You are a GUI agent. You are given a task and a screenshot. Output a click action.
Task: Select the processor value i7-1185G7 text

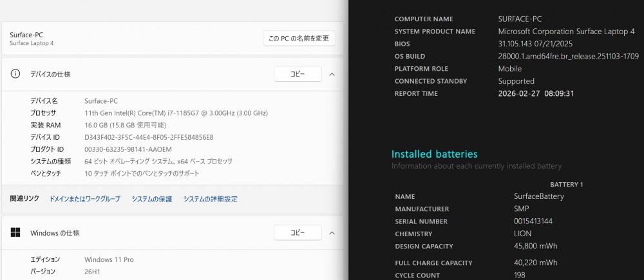coord(176,113)
